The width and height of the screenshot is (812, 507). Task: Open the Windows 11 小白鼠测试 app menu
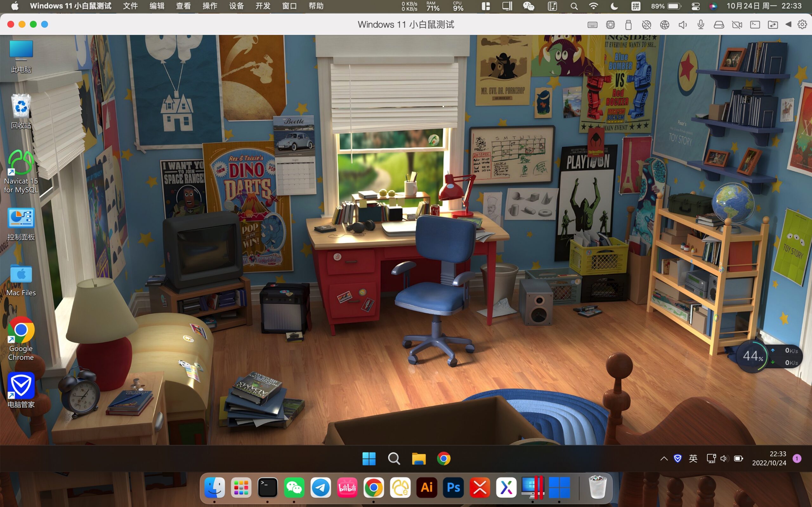(70, 6)
